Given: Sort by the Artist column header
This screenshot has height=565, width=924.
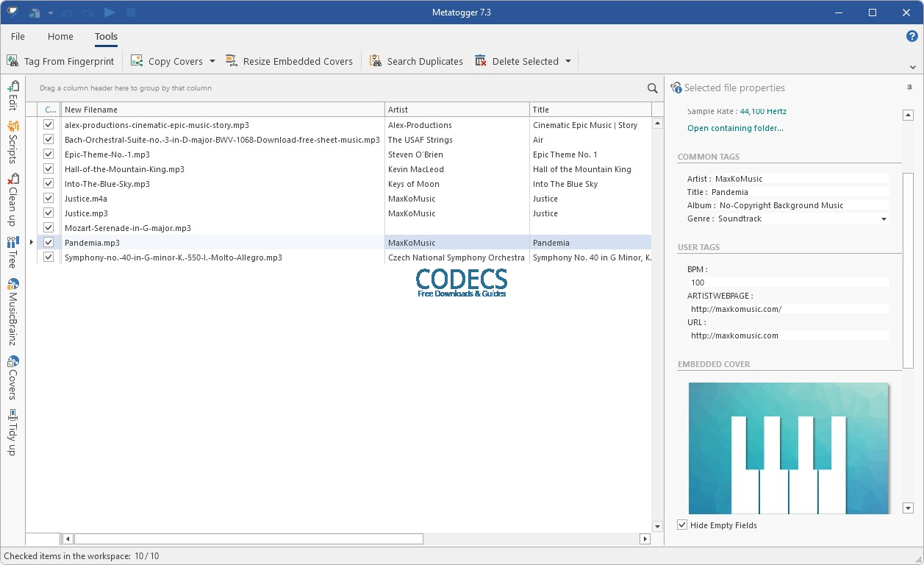Looking at the screenshot, I should click(x=457, y=110).
